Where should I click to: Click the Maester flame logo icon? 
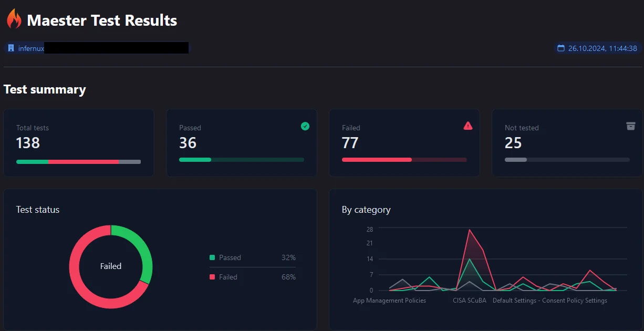pyautogui.click(x=14, y=19)
